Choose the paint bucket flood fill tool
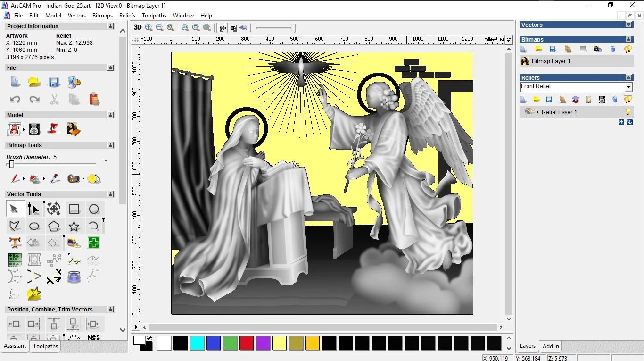The height and width of the screenshot is (361, 644). (x=35, y=179)
